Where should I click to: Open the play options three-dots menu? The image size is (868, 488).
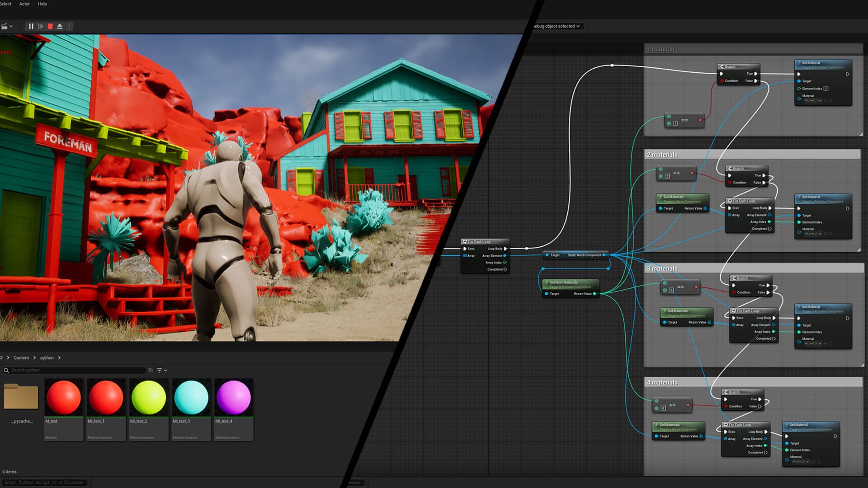(x=69, y=26)
